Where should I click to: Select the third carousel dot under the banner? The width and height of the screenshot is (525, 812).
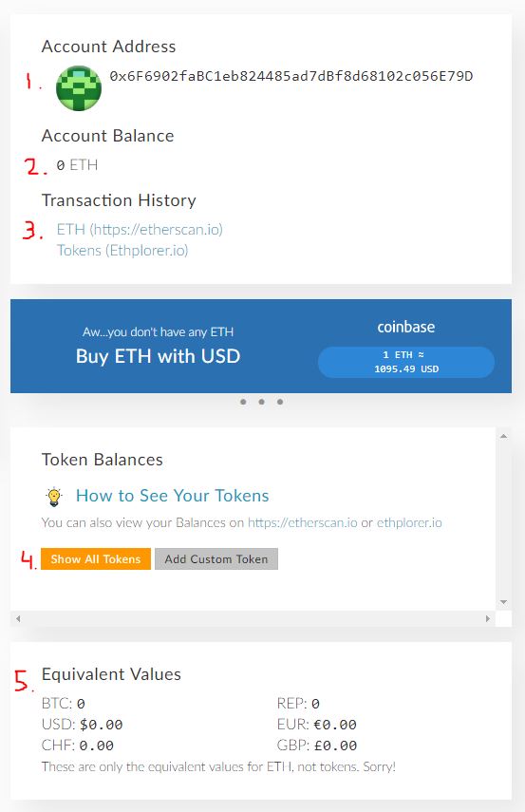280,402
